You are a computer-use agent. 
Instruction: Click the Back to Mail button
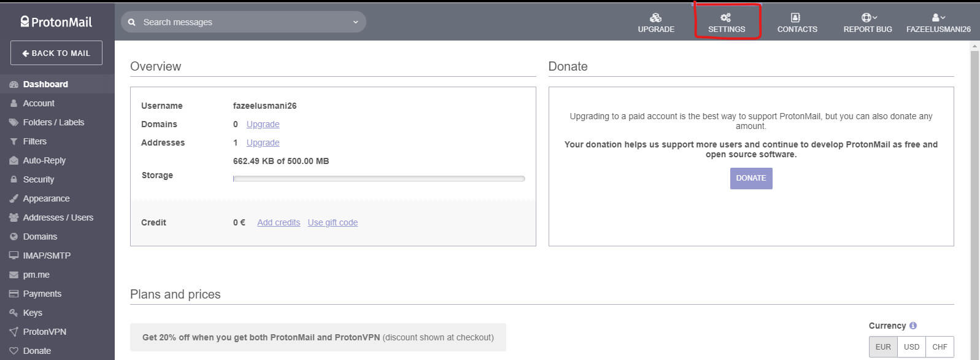tap(56, 53)
